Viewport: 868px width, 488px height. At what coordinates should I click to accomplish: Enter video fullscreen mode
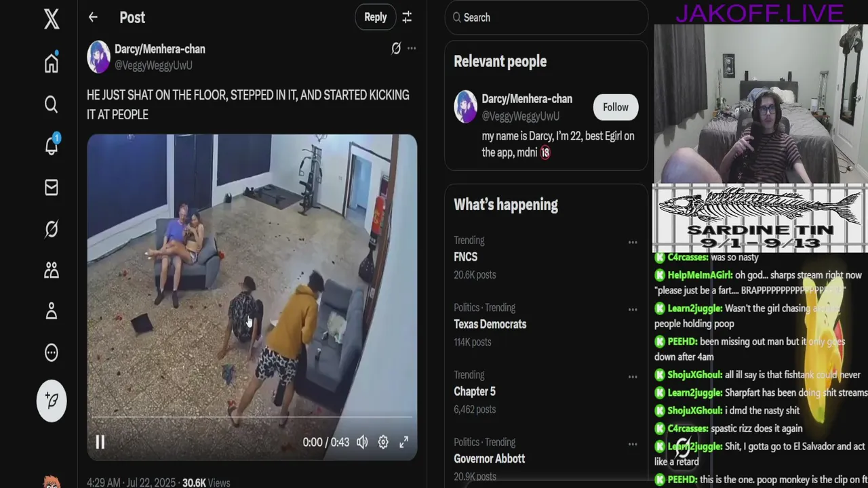403,442
